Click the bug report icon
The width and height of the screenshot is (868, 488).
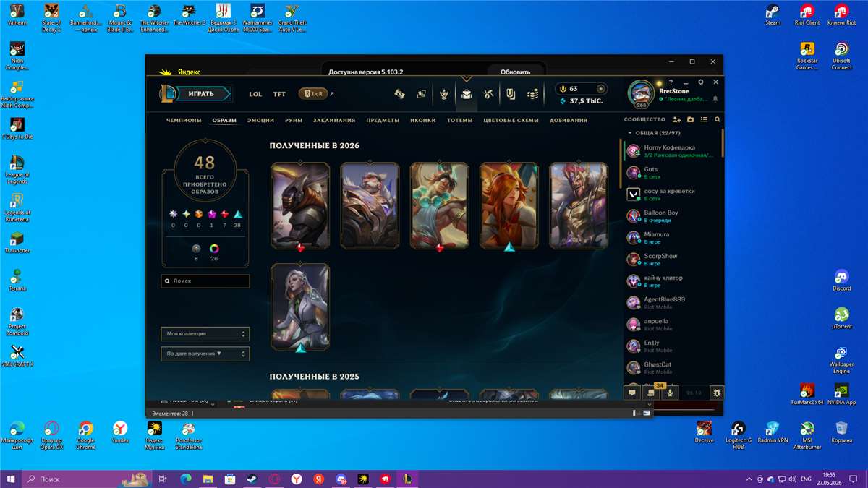point(717,393)
